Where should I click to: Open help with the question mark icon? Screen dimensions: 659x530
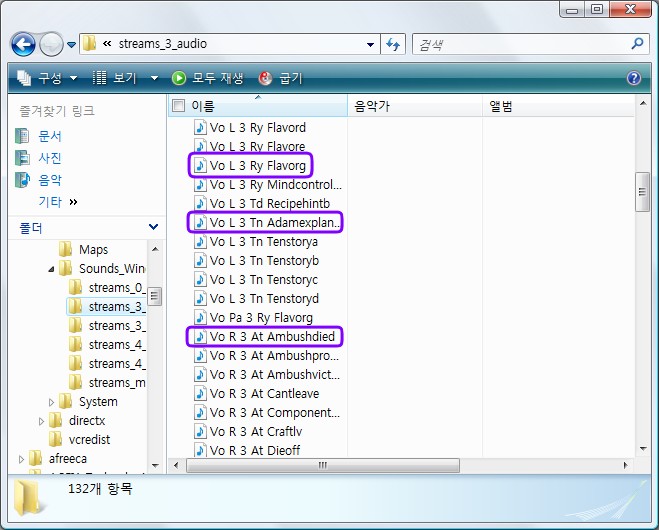pos(634,78)
